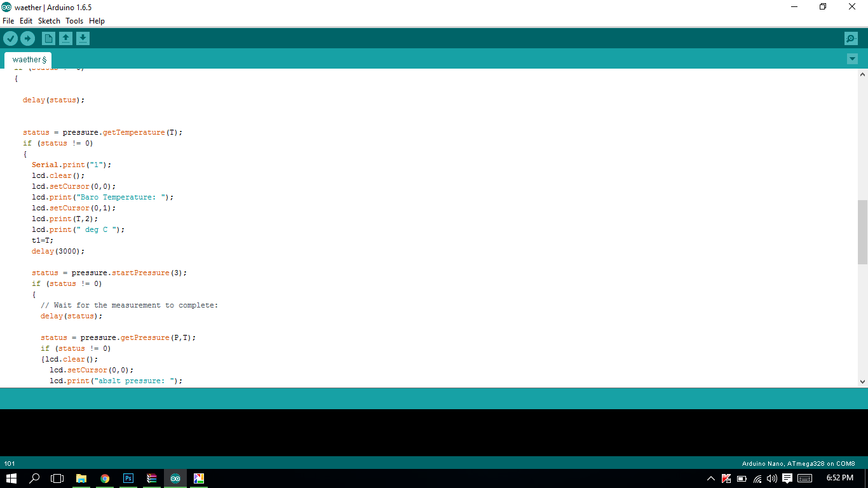Screen dimensions: 868x488
Task: Select the waether sketch tab
Action: point(29,60)
